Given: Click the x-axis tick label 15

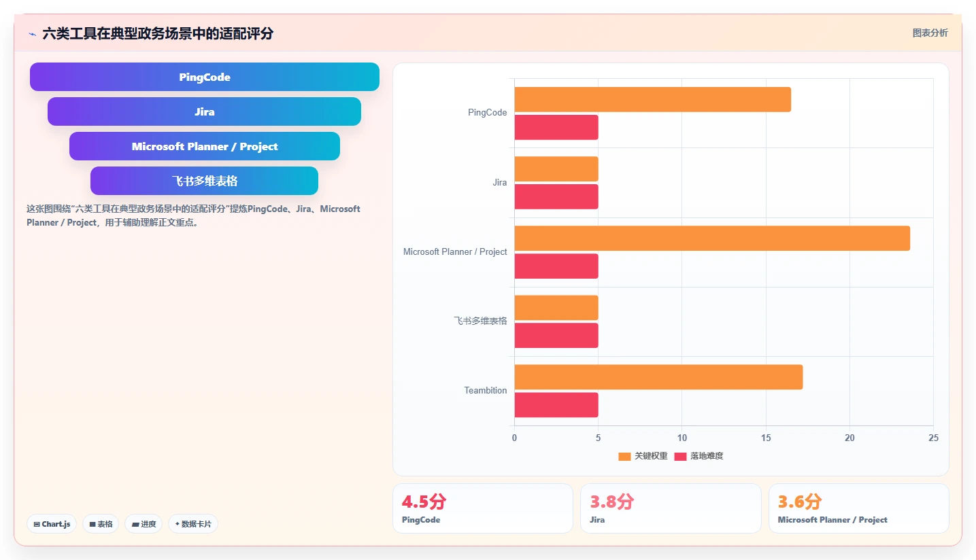Looking at the screenshot, I should [766, 438].
